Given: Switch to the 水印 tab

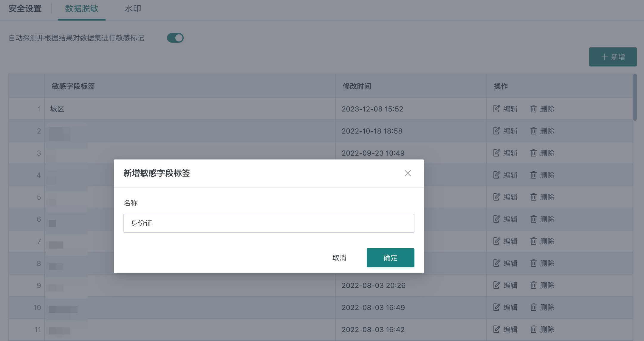Looking at the screenshot, I should tap(133, 9).
